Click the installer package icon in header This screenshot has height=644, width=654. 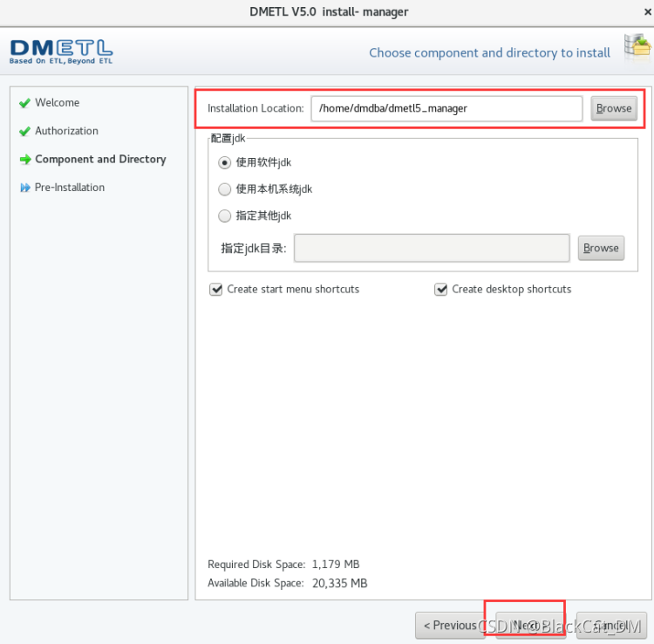pyautogui.click(x=637, y=48)
